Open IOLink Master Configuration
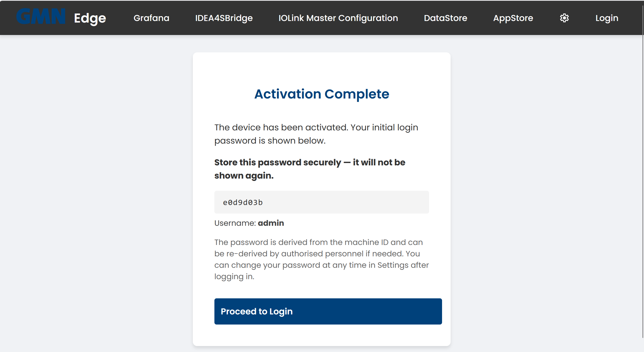This screenshot has width=644, height=352. point(338,18)
